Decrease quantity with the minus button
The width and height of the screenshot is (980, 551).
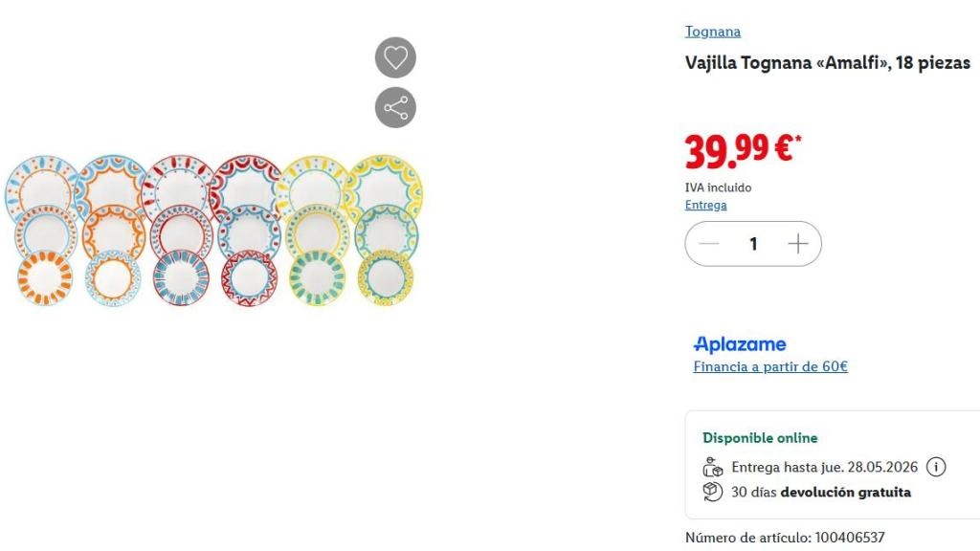click(x=709, y=244)
